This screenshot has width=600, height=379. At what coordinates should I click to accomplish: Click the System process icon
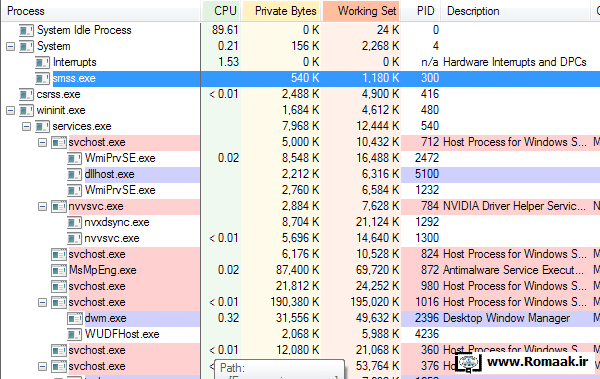[x=26, y=46]
